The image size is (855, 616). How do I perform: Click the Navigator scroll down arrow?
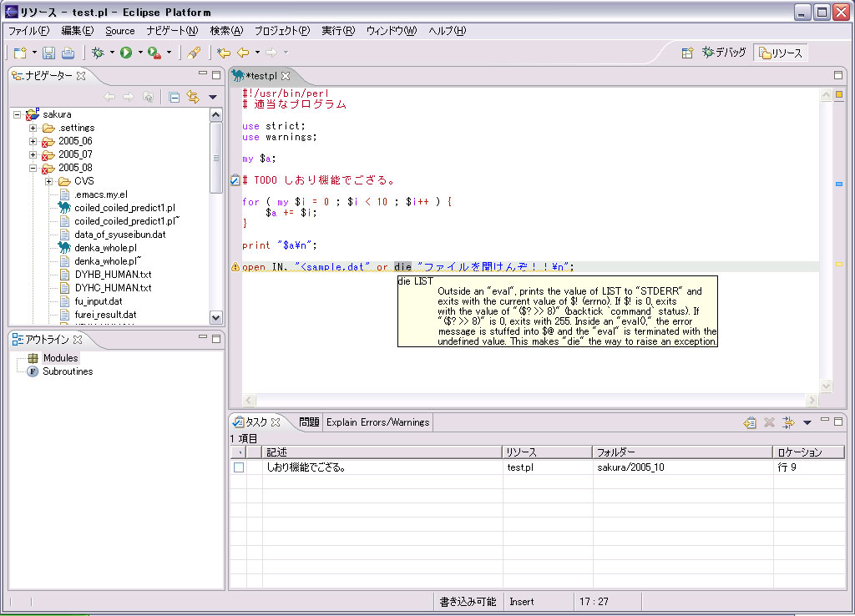216,317
